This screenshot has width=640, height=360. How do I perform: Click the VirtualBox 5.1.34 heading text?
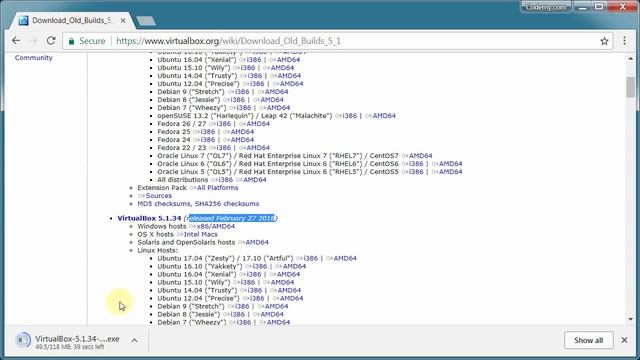point(149,218)
